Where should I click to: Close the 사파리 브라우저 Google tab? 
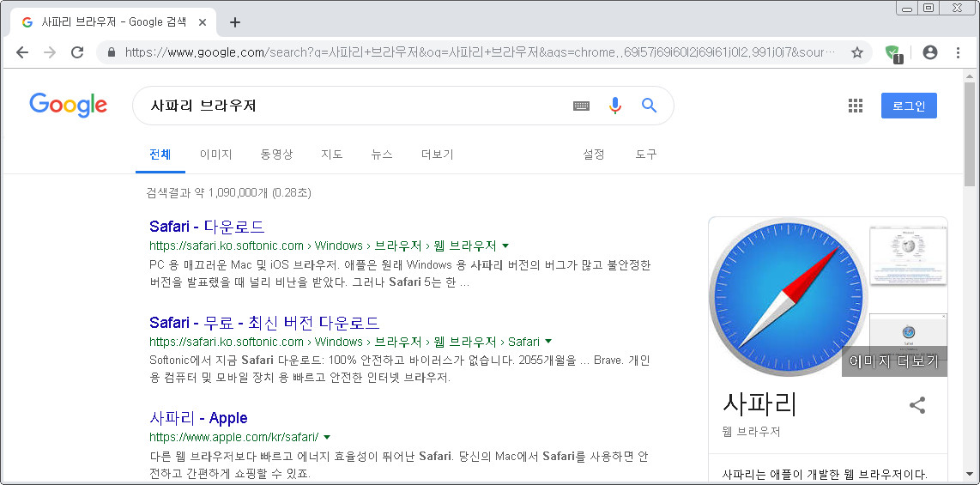[202, 21]
